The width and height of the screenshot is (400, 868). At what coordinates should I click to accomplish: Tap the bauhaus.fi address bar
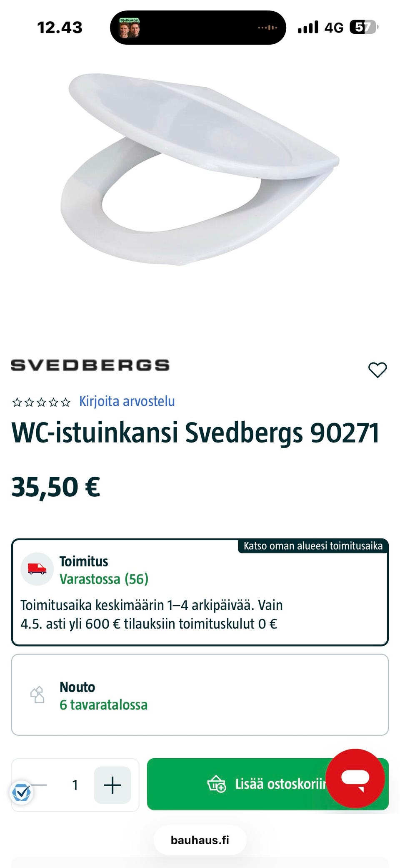200,840
